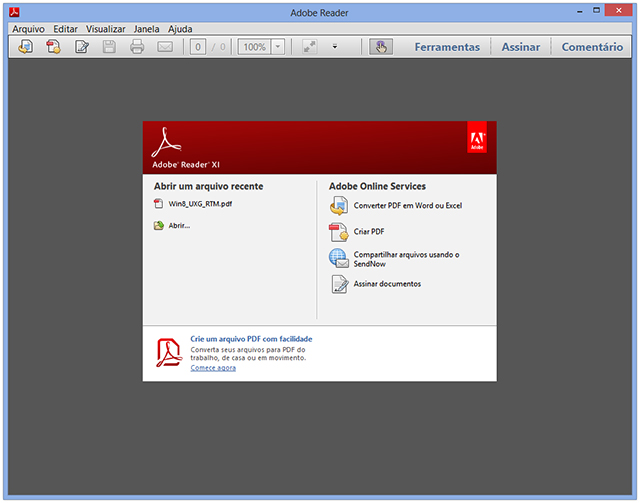This screenshot has height=503, width=640.
Task: Click the Assinar documentos pen icon
Action: 340,284
